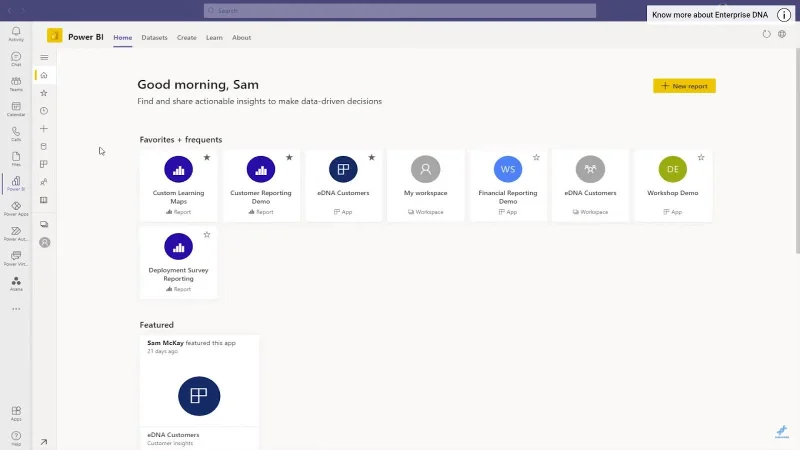Open Chat in the Teams rail

[16, 59]
